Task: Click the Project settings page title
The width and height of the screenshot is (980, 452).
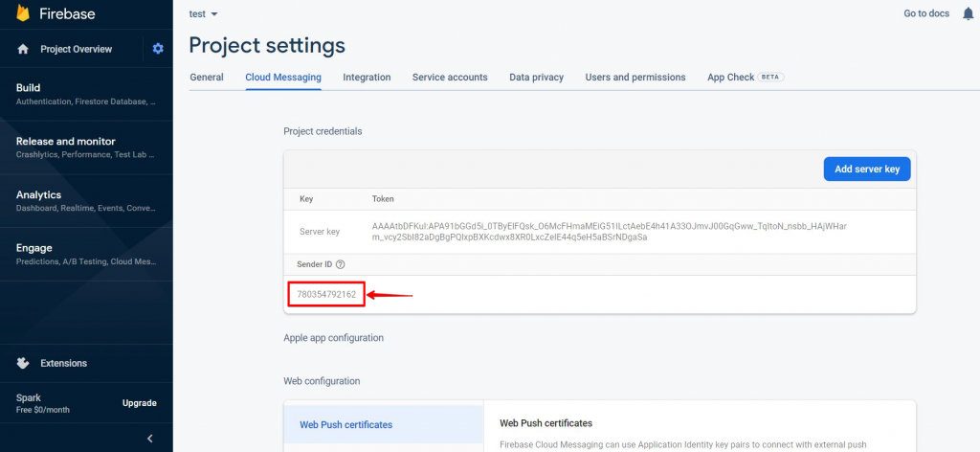Action: (x=267, y=45)
